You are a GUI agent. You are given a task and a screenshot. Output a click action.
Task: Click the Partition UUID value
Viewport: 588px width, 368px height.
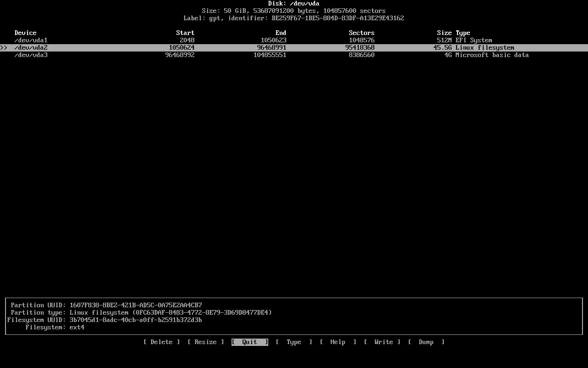(x=136, y=305)
